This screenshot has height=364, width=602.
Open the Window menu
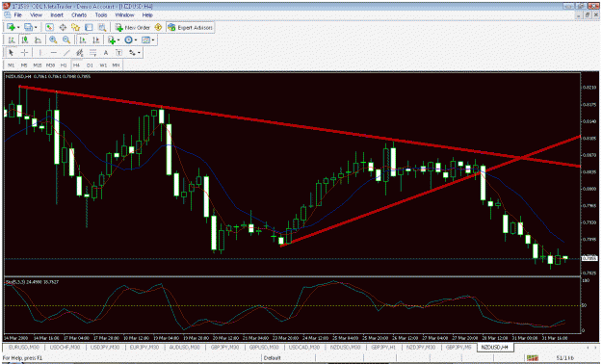pyautogui.click(x=125, y=15)
